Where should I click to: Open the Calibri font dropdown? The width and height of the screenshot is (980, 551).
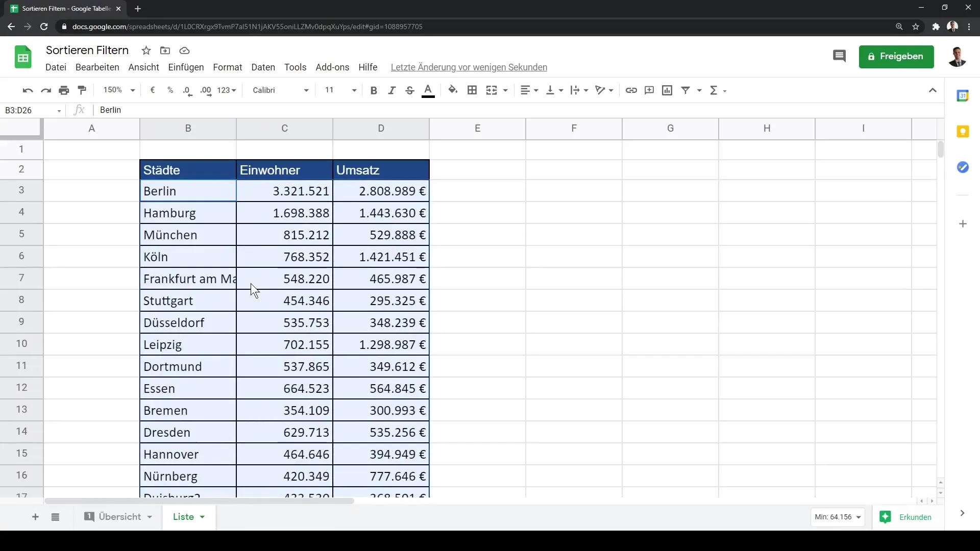click(281, 90)
